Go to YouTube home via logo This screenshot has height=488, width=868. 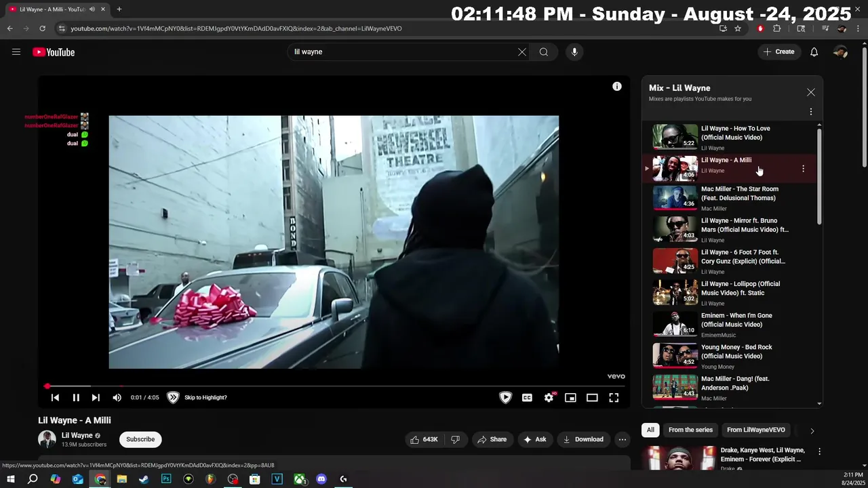coord(54,52)
